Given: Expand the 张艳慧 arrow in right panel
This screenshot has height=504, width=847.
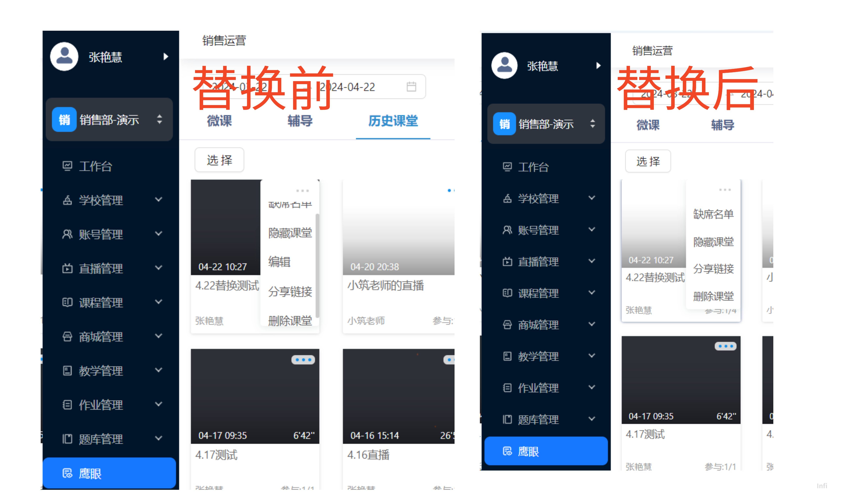Looking at the screenshot, I should pos(598,65).
